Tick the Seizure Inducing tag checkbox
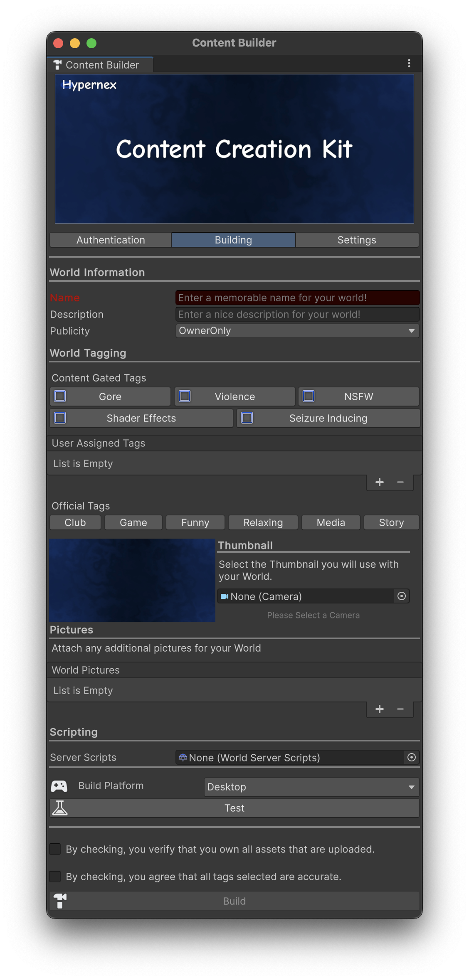The height and width of the screenshot is (980, 469). [247, 418]
